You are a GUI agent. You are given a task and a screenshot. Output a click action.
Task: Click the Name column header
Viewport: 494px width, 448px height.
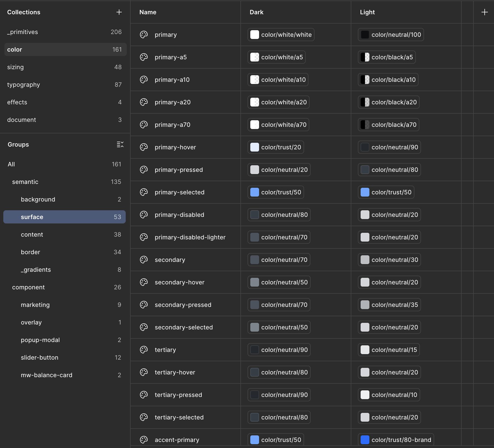(x=186, y=12)
